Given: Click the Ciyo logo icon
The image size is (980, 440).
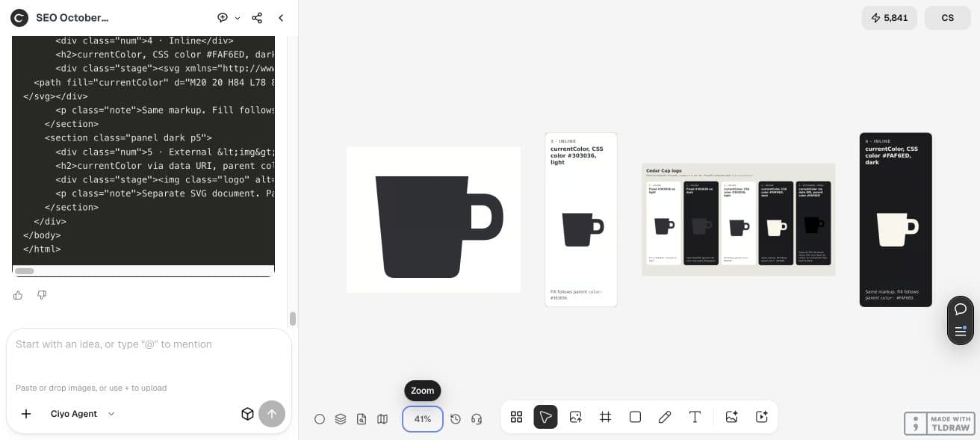Looking at the screenshot, I should [x=19, y=18].
